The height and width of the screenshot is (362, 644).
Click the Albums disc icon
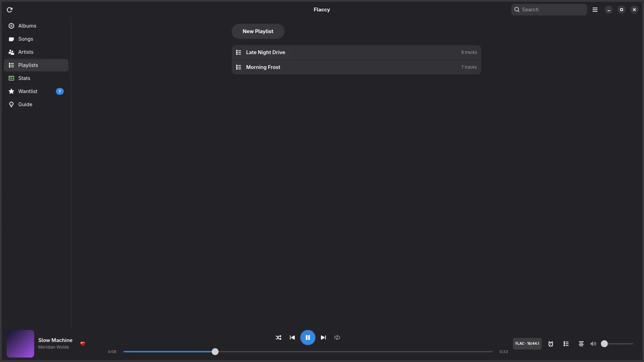11,26
